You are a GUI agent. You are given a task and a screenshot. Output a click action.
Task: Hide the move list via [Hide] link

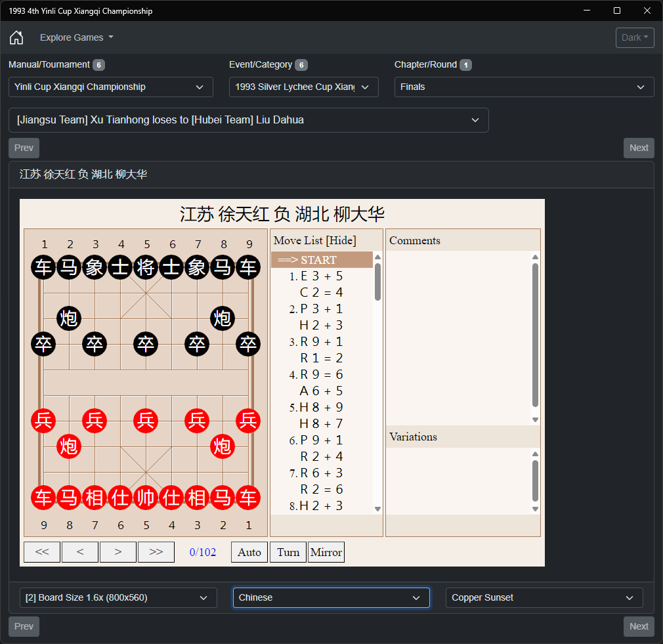342,241
